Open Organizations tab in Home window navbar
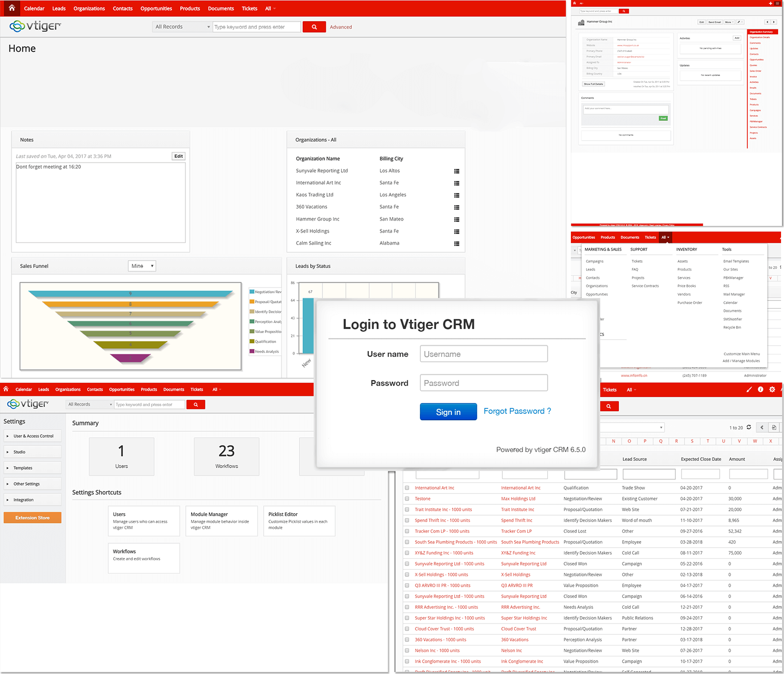The height and width of the screenshot is (674, 784). pyautogui.click(x=89, y=8)
